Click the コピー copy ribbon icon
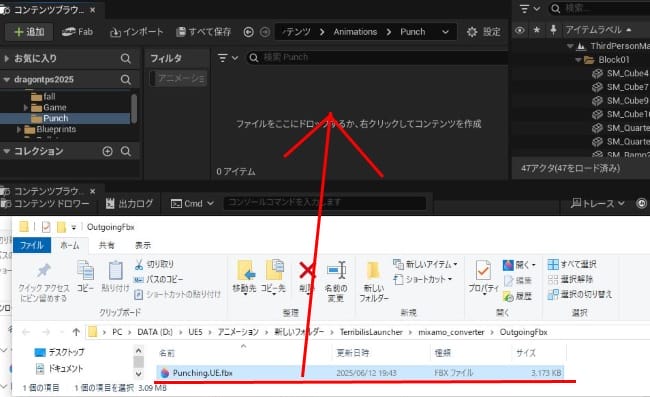The image size is (650, 397). 85,276
